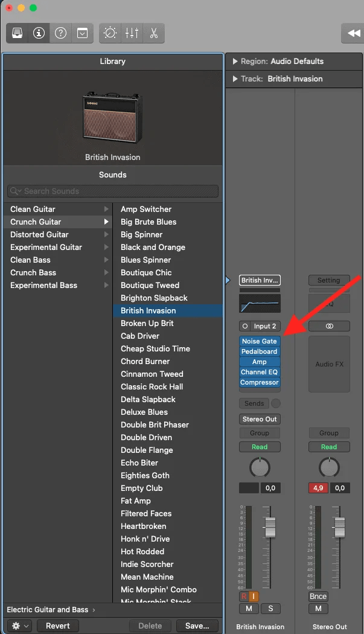The width and height of the screenshot is (364, 634).
Task: Open the Editors scissors icon
Action: point(153,33)
